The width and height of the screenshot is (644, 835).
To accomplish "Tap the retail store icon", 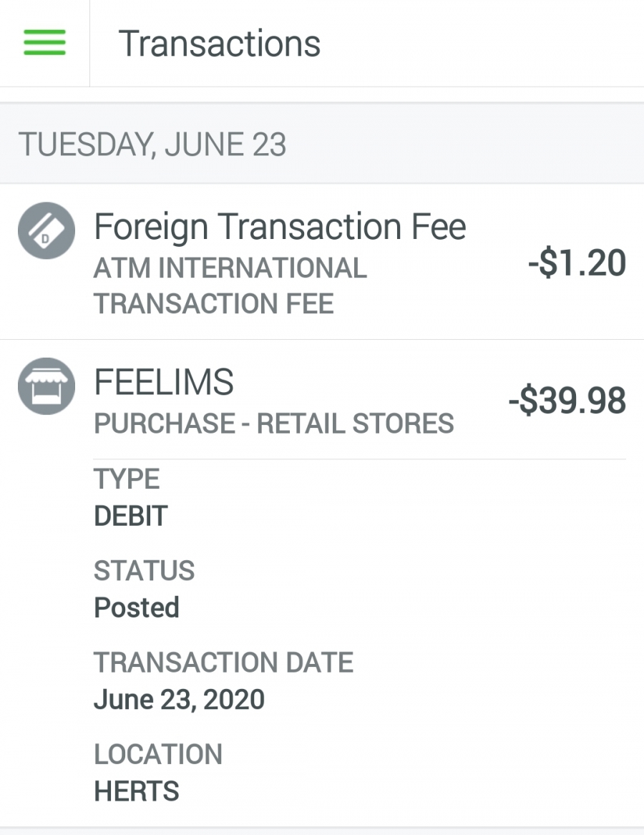I will tap(47, 386).
